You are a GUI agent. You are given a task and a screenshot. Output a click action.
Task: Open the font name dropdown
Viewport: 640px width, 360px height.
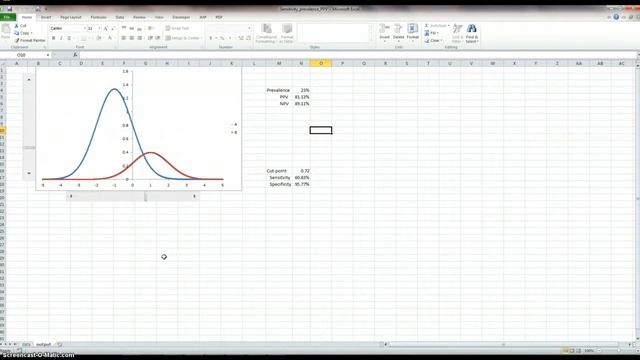(84, 28)
